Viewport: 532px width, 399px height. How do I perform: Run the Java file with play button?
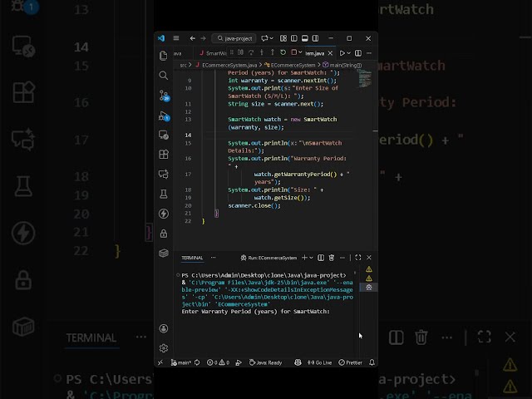[342, 53]
